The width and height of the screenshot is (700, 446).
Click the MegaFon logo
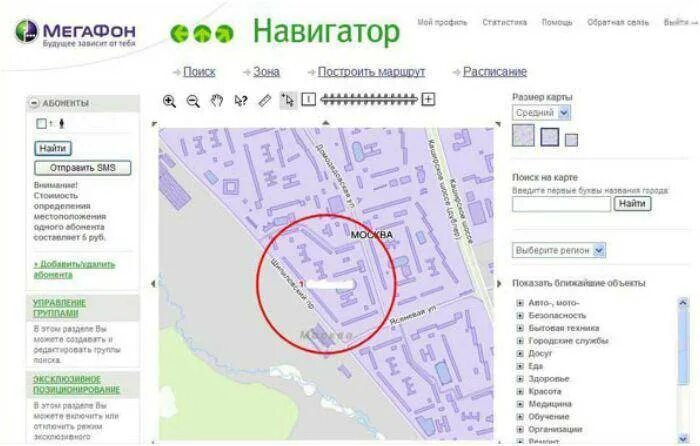pos(75,33)
